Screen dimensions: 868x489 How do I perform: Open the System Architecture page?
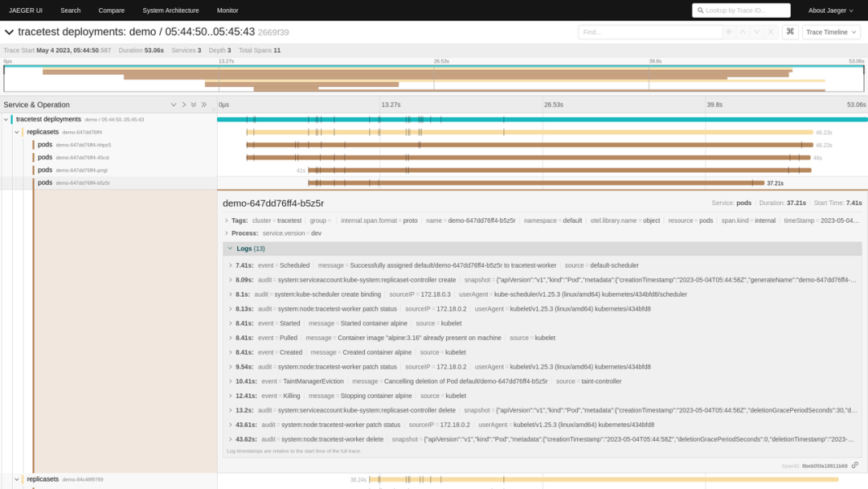[170, 10]
